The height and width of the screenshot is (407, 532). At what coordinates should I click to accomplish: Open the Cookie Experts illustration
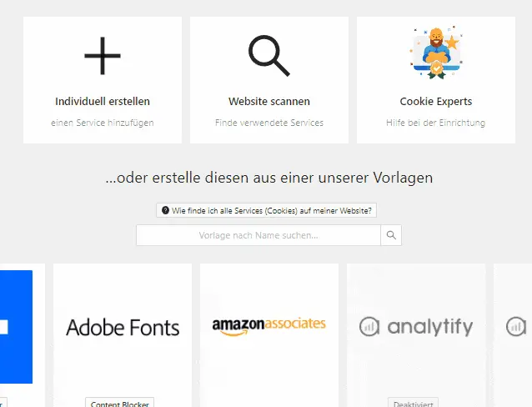click(436, 53)
